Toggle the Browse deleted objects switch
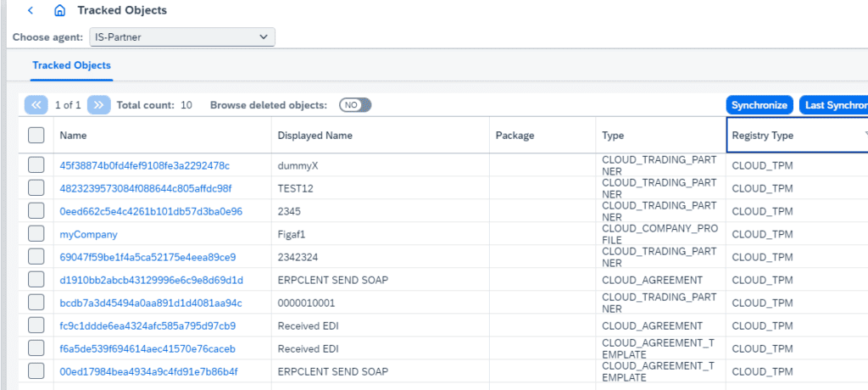This screenshot has width=868, height=390. point(355,104)
